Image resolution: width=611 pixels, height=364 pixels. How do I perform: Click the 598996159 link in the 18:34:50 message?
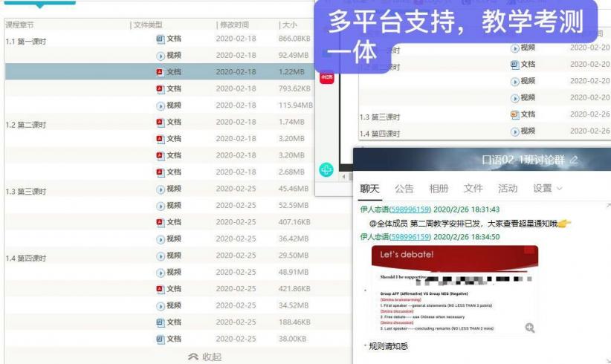(x=410, y=237)
